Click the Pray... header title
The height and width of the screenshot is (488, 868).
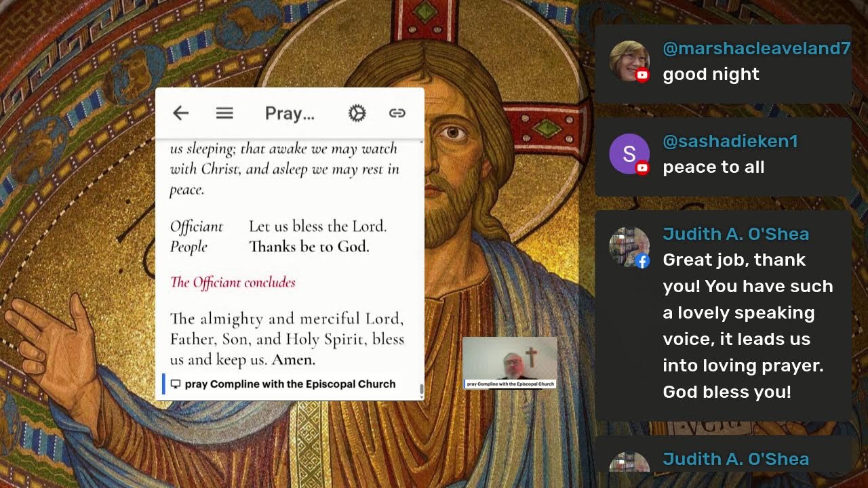coord(290,113)
